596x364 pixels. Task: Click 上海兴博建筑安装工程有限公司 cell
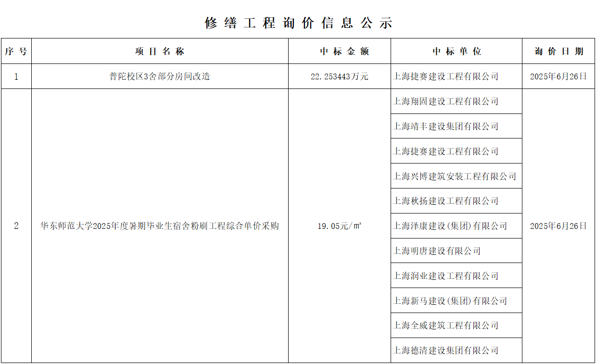click(x=457, y=176)
